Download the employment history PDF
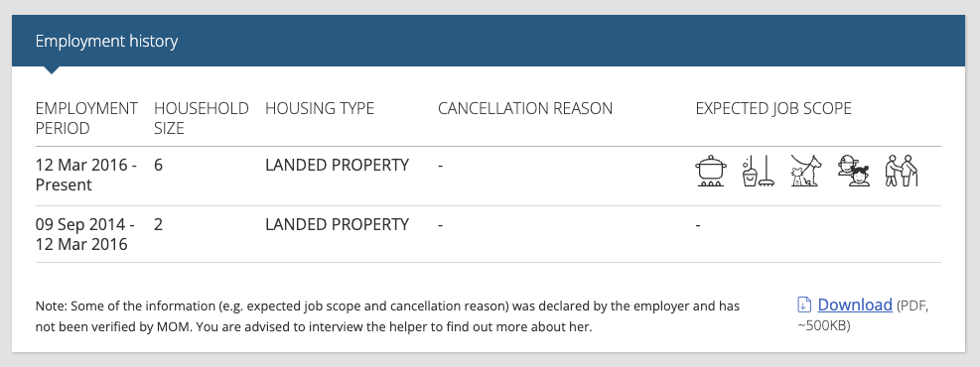The image size is (980, 367). [854, 305]
